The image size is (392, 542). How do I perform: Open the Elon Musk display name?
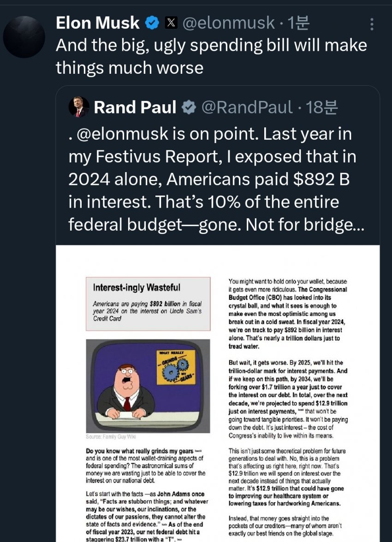pos(97,23)
